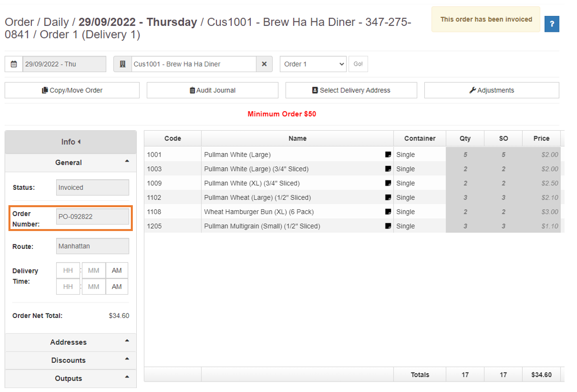
Task: Open the Order 1 dropdown
Action: [313, 64]
